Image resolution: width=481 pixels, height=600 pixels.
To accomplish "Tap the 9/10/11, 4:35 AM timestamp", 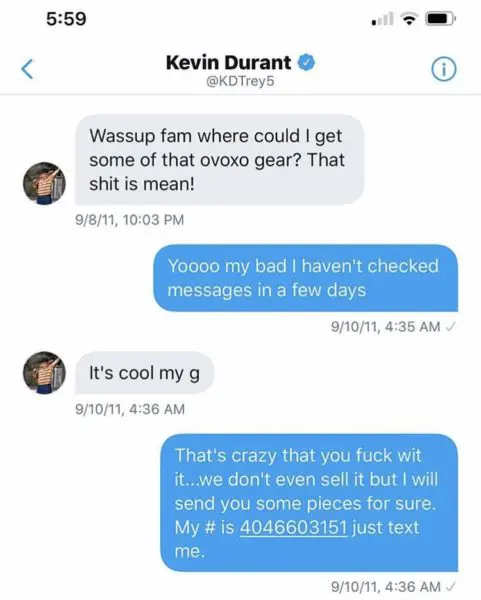I will point(385,327).
